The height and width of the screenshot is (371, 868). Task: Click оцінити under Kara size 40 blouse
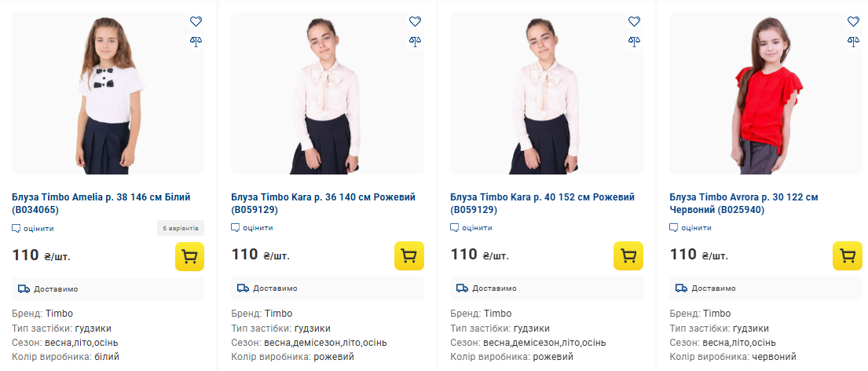[471, 228]
